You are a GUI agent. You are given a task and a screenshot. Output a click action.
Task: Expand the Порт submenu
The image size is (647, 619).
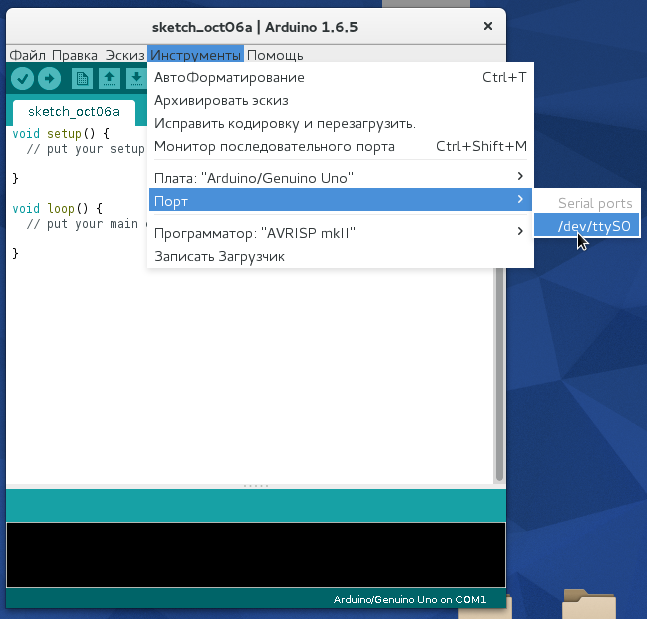(x=340, y=200)
